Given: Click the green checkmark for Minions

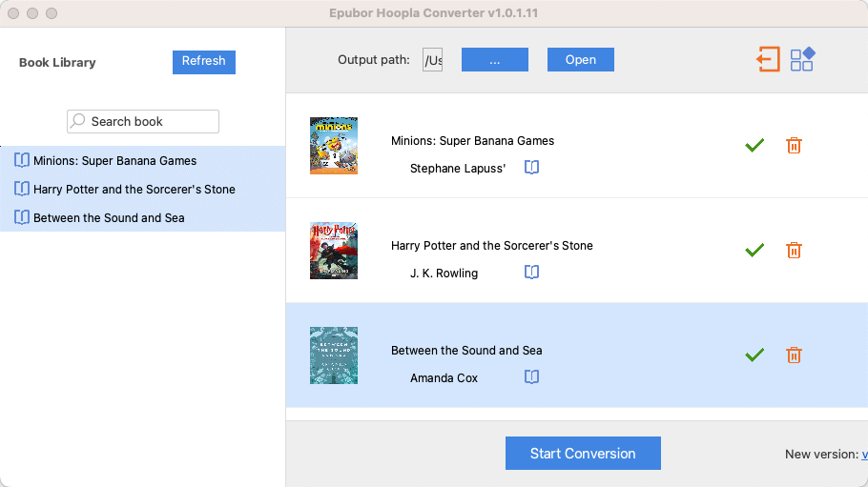Looking at the screenshot, I should click(754, 146).
